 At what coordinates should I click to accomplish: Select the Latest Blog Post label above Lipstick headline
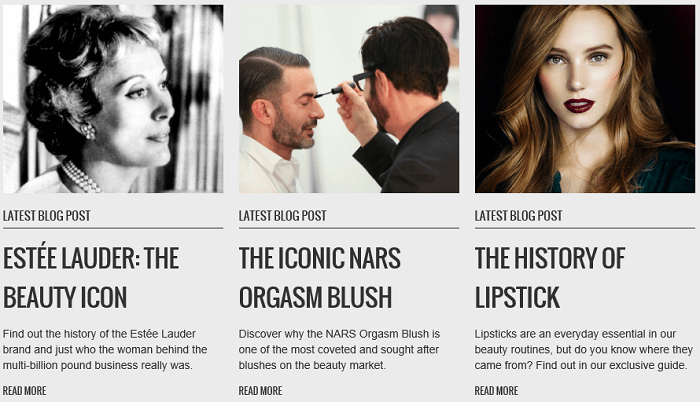click(519, 216)
